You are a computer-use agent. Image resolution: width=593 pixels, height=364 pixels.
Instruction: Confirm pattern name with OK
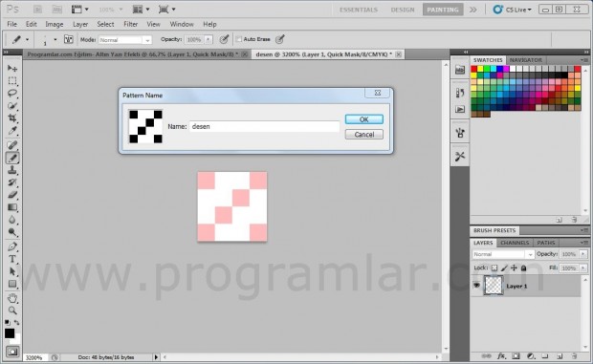click(363, 119)
